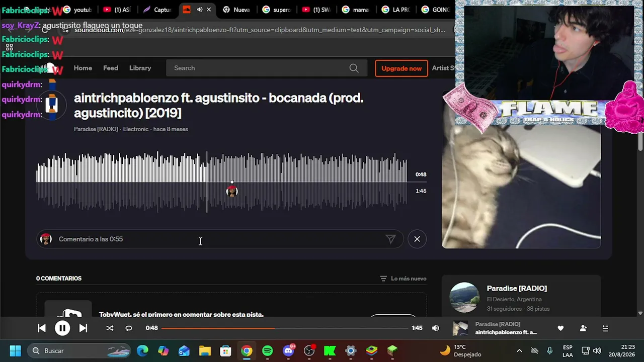Seek using the bottom progress bar

tap(285, 328)
